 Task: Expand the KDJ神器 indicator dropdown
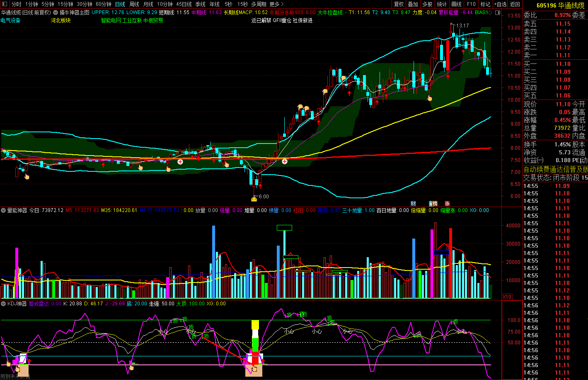click(3, 304)
